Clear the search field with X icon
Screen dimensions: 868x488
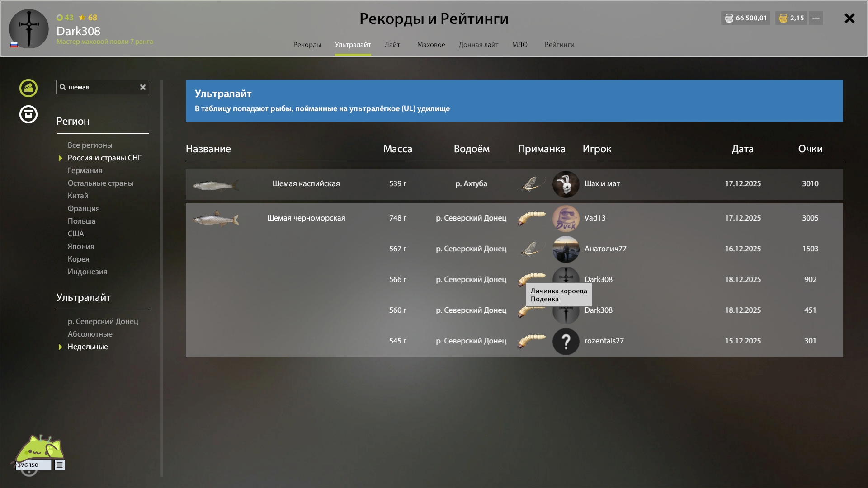pyautogui.click(x=143, y=87)
